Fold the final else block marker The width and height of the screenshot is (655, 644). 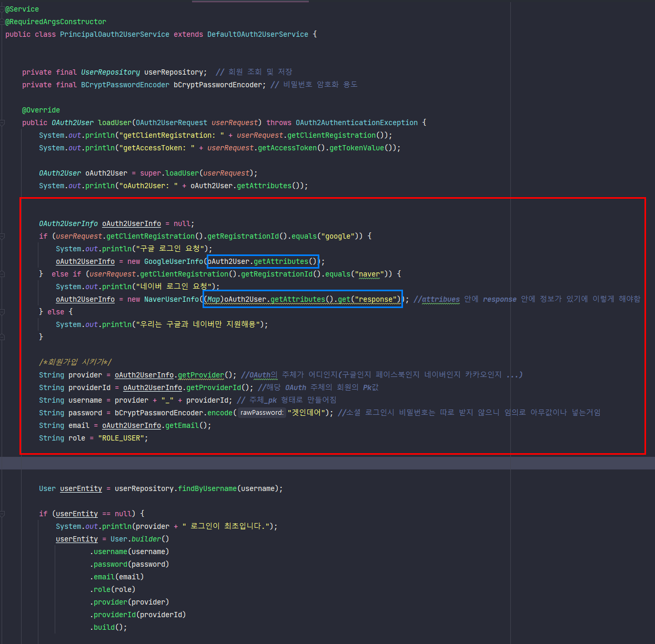coord(3,312)
